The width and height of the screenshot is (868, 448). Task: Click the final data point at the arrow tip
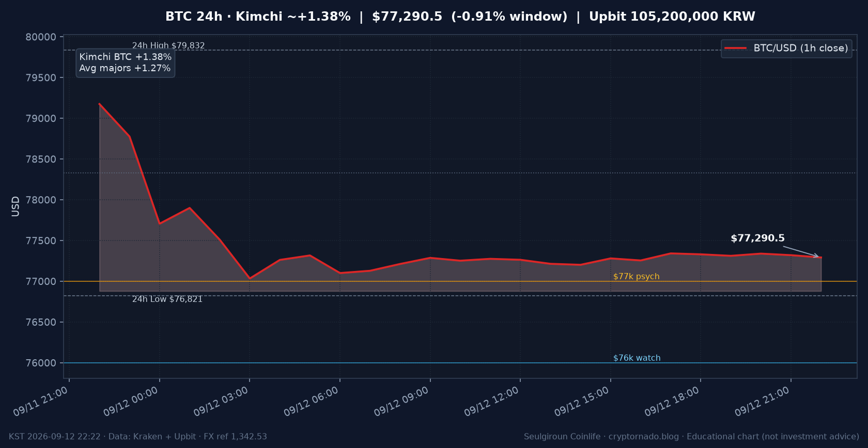pos(821,258)
